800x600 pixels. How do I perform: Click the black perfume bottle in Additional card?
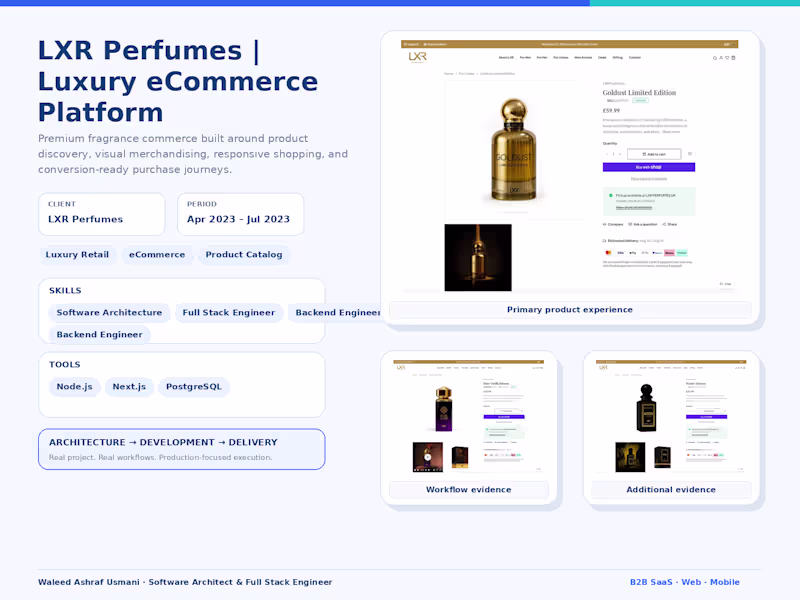tap(646, 408)
